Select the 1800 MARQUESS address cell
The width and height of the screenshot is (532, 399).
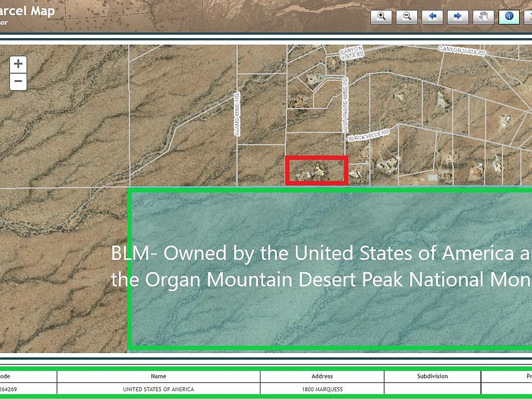coord(322,389)
